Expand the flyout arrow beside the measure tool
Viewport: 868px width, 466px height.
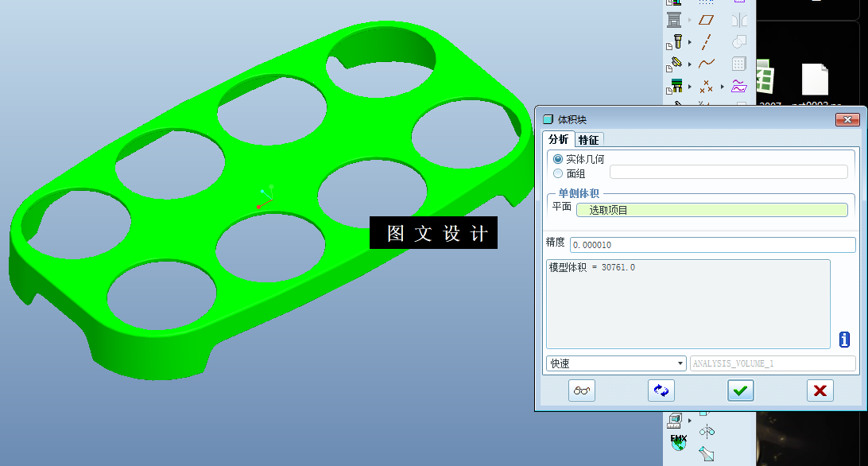[690, 421]
